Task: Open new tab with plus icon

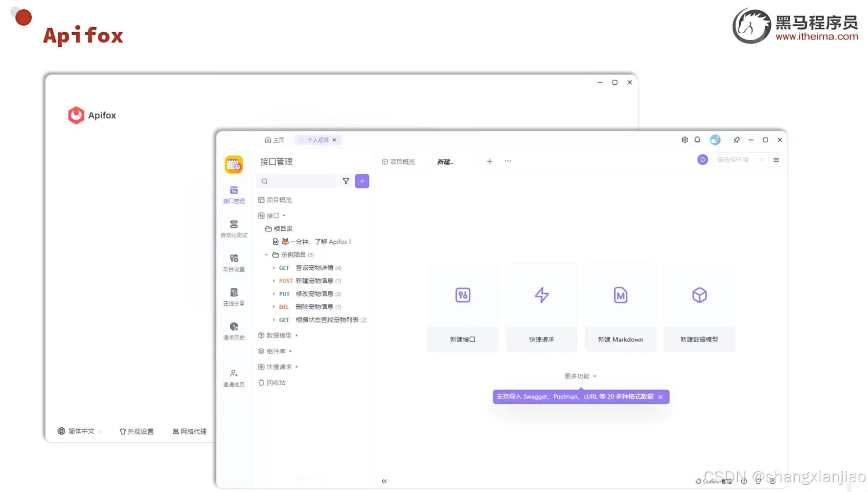Action: point(490,161)
